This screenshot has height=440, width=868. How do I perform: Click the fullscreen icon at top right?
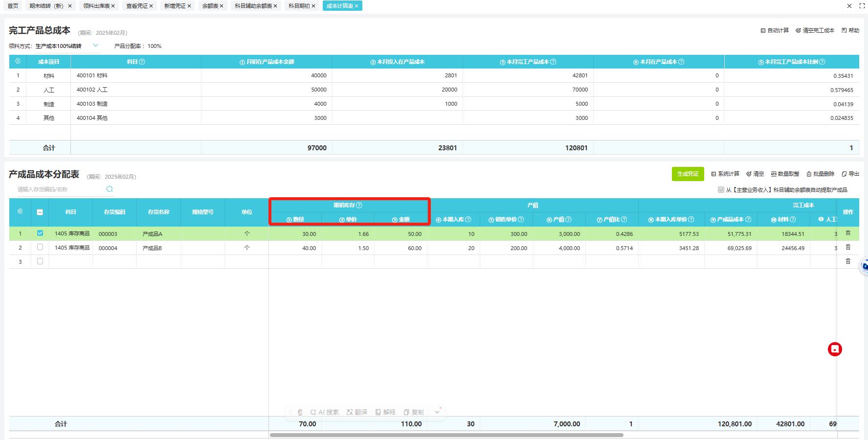(x=862, y=6)
